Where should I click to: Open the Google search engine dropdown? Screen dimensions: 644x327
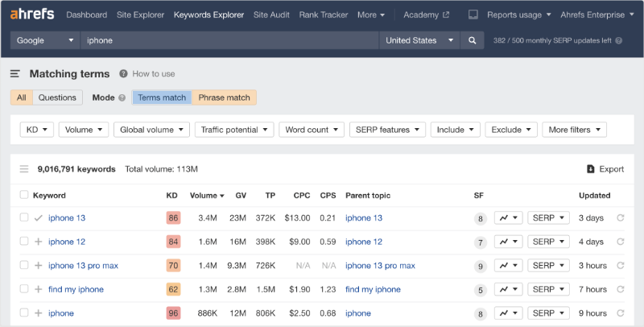[x=45, y=40]
